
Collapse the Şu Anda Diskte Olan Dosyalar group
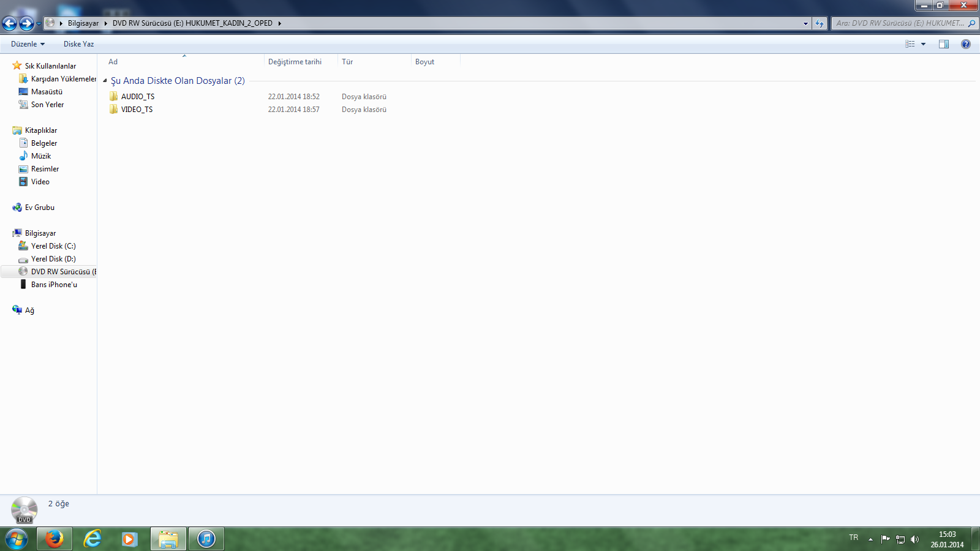point(105,81)
